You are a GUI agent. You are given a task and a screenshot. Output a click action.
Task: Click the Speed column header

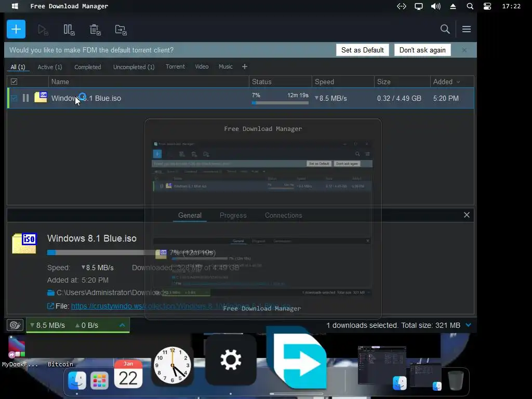point(343,82)
